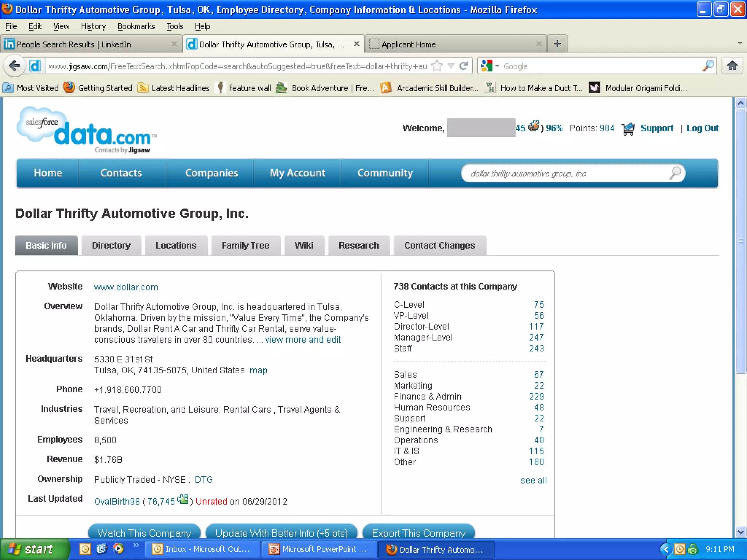
Task: Expand URL history dropdown arrow
Action: click(x=451, y=66)
